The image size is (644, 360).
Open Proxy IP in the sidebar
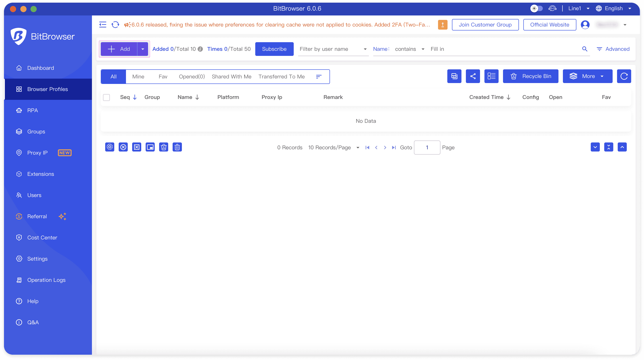click(x=48, y=153)
